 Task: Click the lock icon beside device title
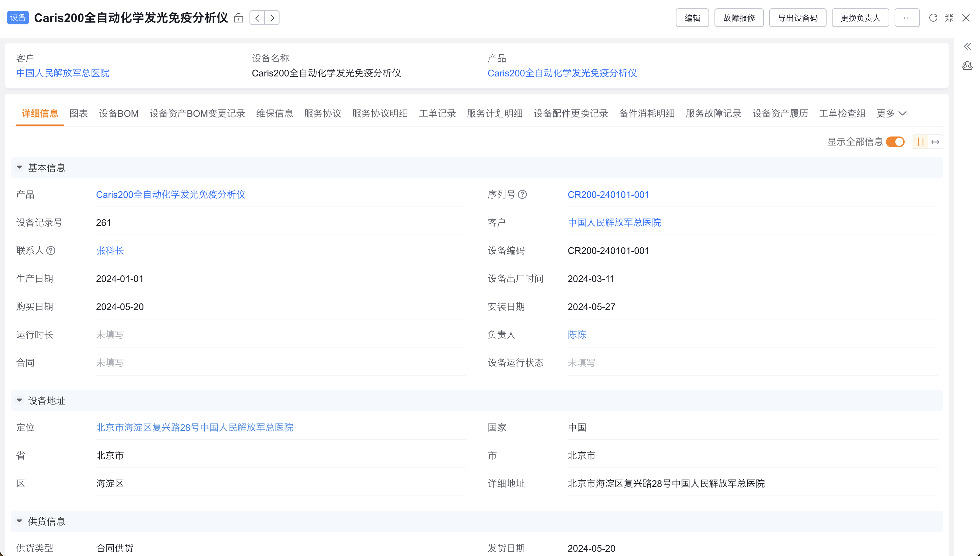(238, 18)
